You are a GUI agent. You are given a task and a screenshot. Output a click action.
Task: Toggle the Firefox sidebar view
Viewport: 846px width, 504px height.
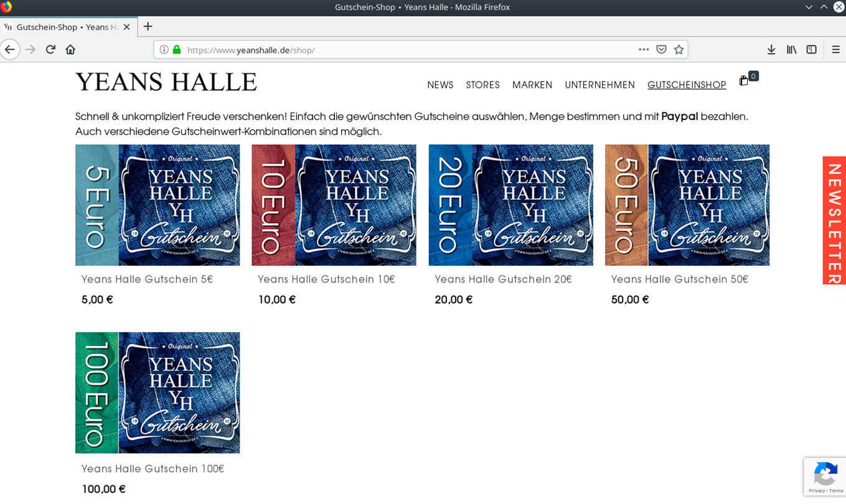coord(811,50)
